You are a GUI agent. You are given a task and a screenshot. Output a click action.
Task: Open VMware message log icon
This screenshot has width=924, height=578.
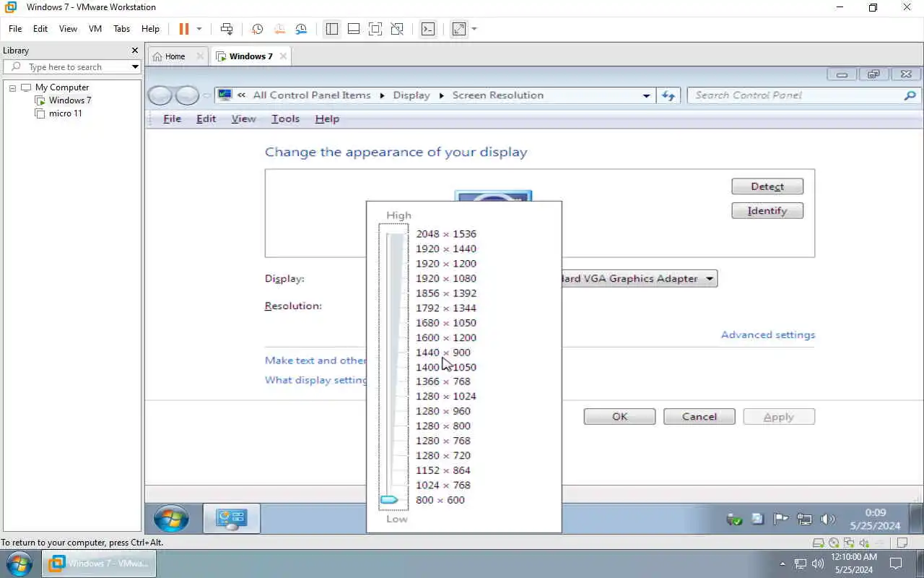(901, 543)
